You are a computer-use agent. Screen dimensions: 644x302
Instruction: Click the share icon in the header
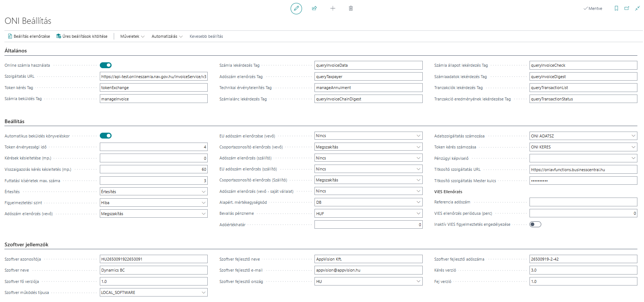coord(314,8)
